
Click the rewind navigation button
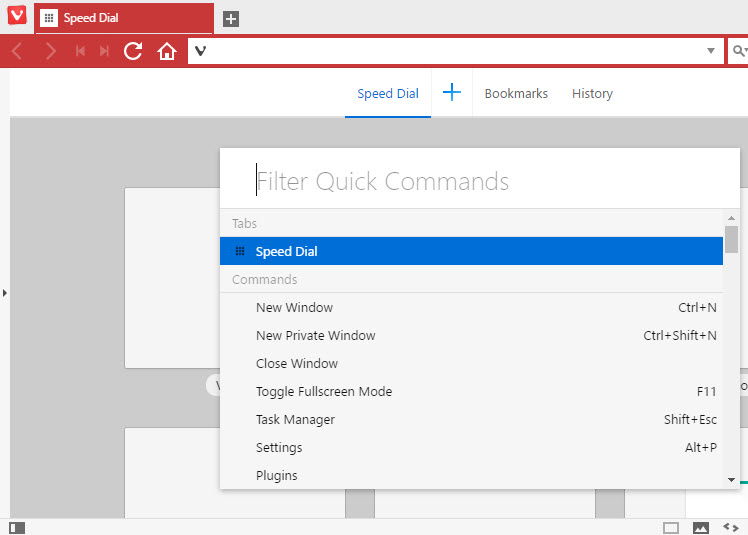pyautogui.click(x=80, y=51)
